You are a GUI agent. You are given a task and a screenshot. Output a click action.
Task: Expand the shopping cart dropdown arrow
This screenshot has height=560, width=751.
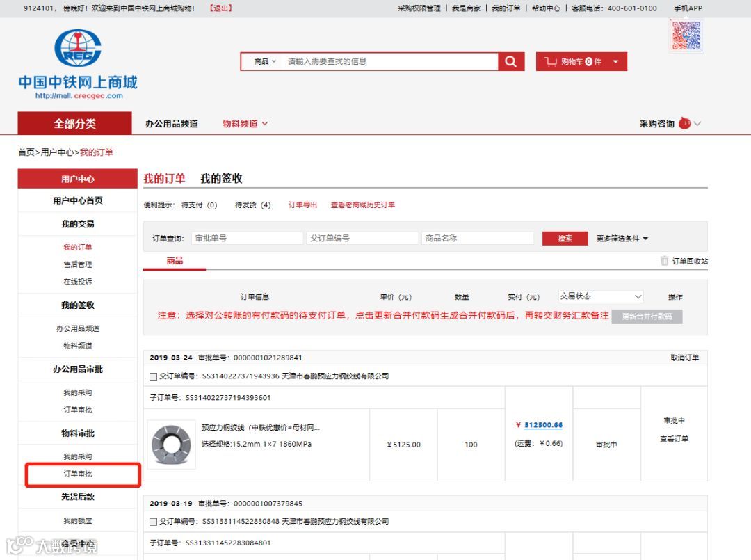(616, 61)
